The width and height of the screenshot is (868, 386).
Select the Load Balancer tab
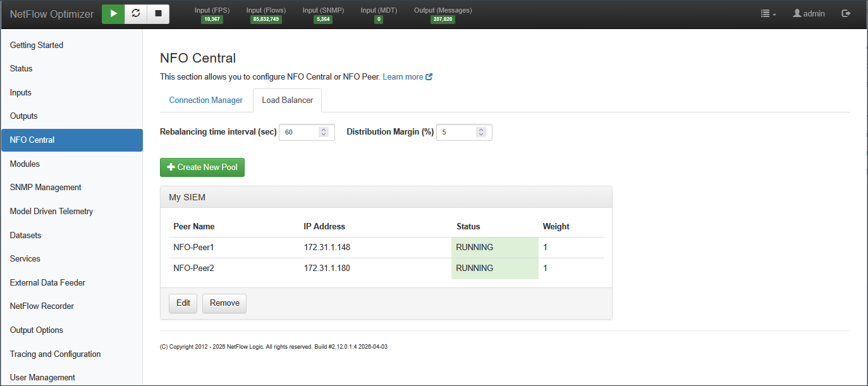point(287,100)
